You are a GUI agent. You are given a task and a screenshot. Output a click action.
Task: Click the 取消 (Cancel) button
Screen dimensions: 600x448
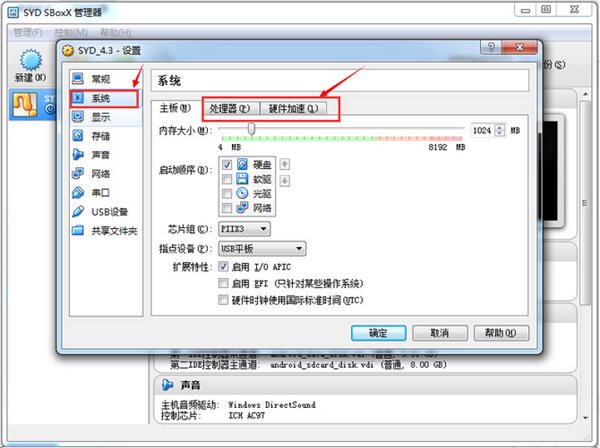coord(440,333)
